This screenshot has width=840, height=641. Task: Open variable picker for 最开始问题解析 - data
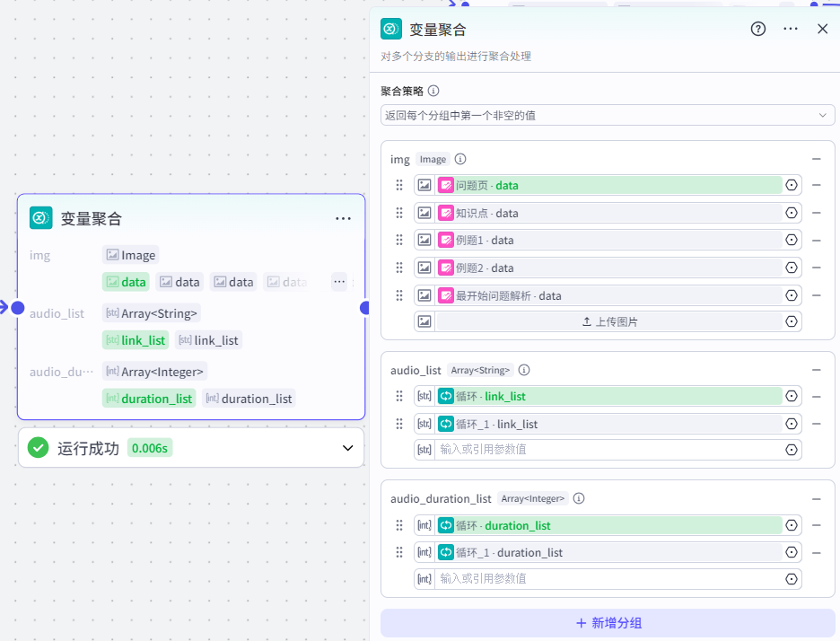[x=792, y=295]
